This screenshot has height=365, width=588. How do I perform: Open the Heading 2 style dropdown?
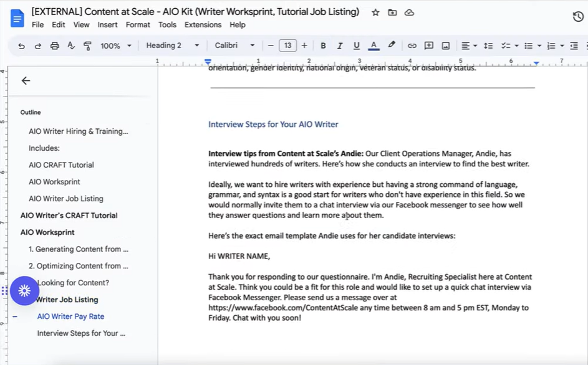[173, 45]
